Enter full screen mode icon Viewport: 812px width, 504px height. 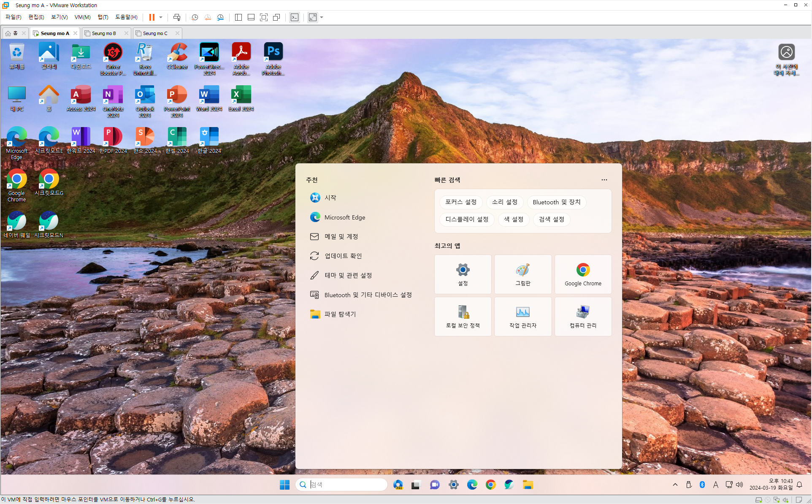pos(264,17)
